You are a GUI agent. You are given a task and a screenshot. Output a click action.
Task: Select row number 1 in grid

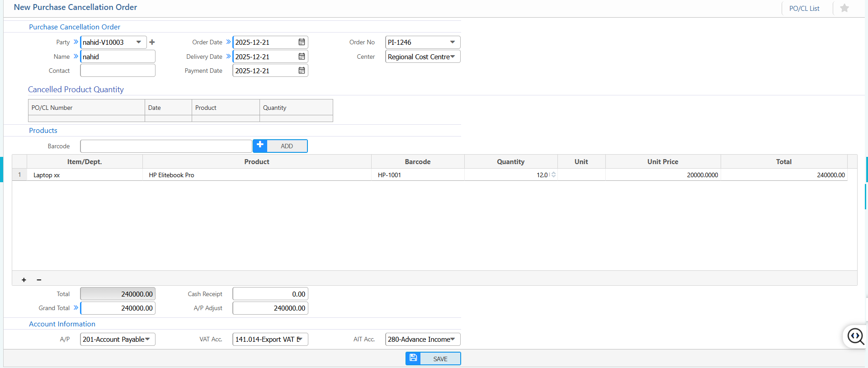coord(19,175)
